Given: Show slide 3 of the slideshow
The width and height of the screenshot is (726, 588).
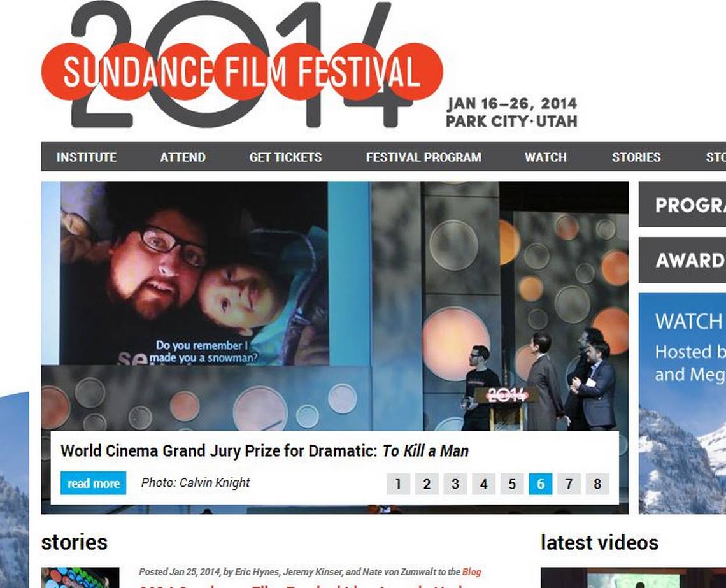Looking at the screenshot, I should pyautogui.click(x=455, y=484).
